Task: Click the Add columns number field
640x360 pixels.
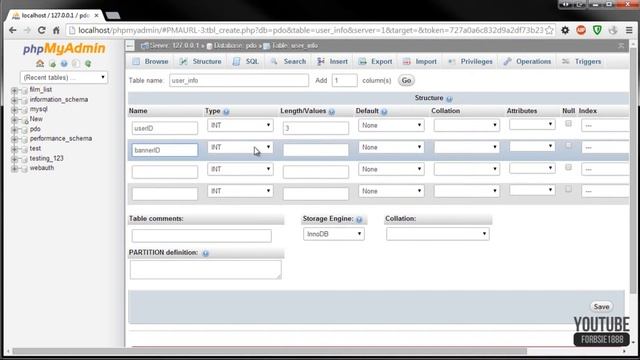Action: point(344,80)
